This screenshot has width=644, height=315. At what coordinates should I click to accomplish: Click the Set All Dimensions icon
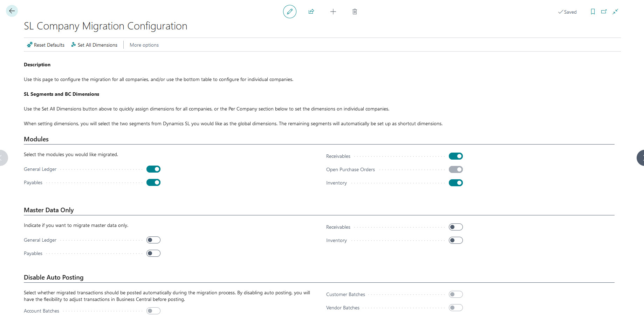click(x=74, y=45)
